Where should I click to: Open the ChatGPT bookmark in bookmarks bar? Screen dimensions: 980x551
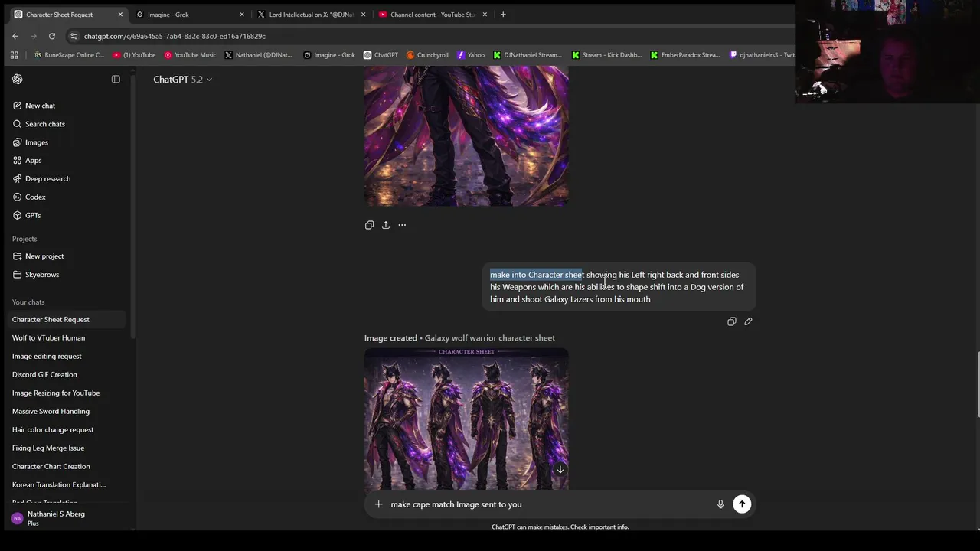(x=381, y=55)
